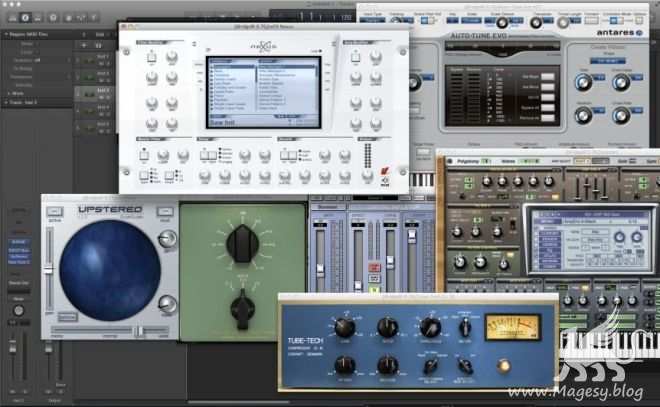Click the Nexus preset name bar in display
This screenshot has height=407, width=660.
pos(263,122)
